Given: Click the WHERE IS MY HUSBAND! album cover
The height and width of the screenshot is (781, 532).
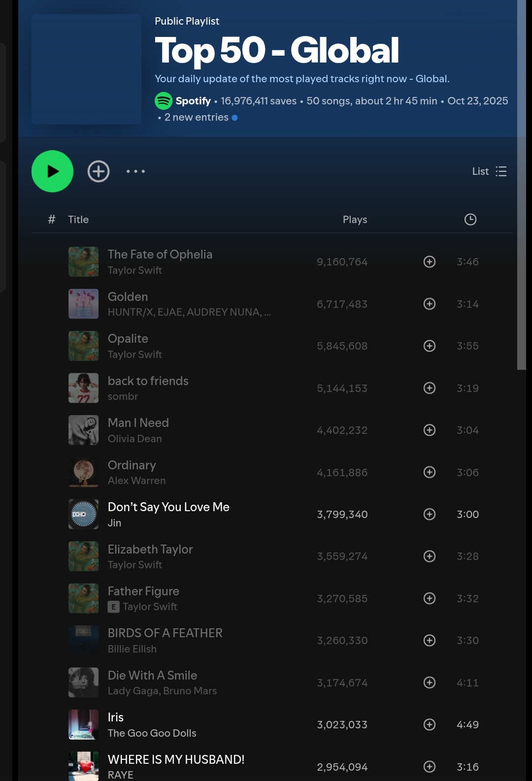Looking at the screenshot, I should pos(83,766).
